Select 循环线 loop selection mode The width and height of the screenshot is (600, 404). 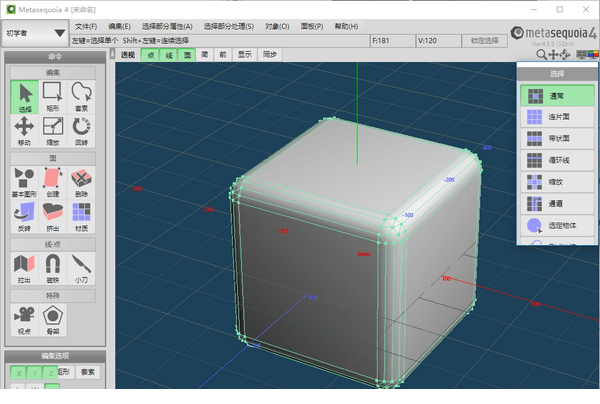pos(557,160)
